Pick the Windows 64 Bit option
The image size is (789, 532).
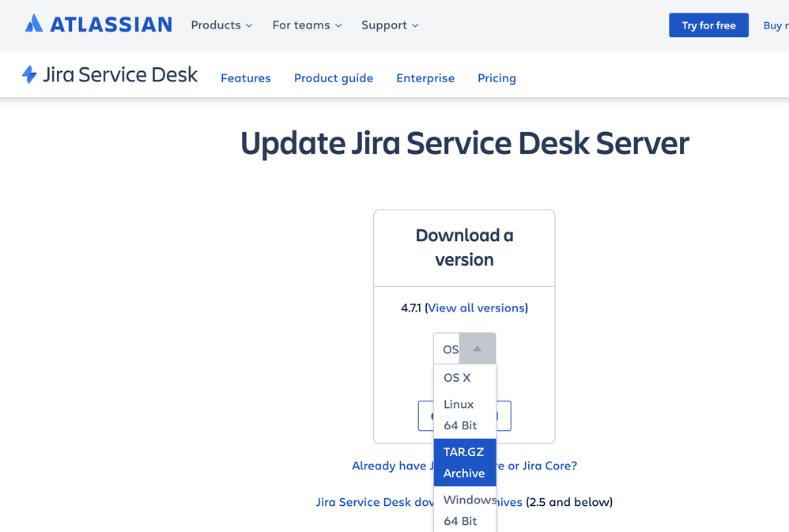465,510
